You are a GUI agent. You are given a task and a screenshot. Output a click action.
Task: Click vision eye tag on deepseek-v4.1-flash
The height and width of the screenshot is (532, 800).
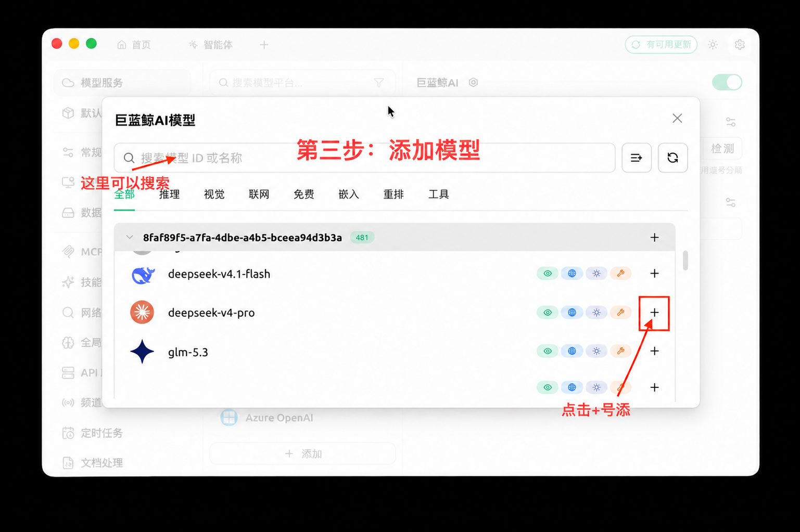tap(548, 274)
